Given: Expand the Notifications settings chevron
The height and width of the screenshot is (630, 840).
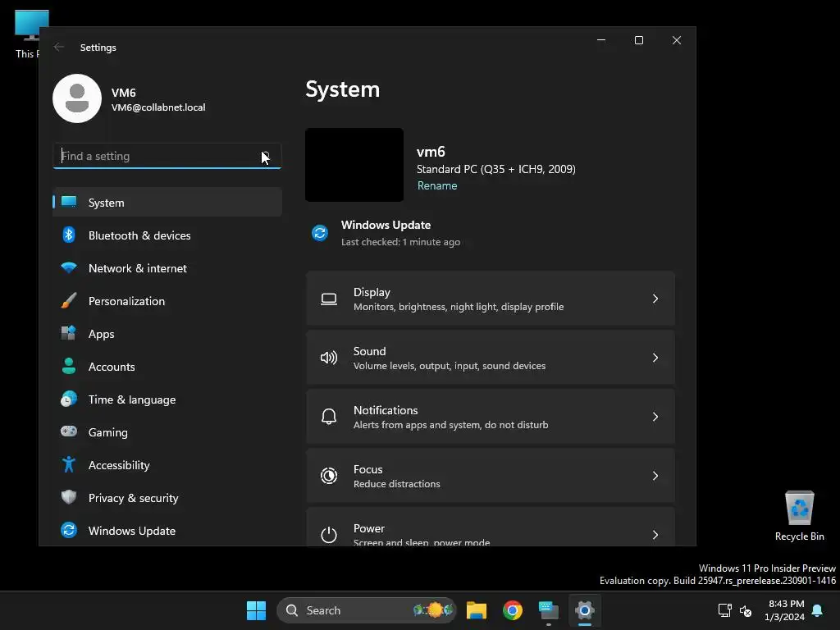Looking at the screenshot, I should (655, 417).
